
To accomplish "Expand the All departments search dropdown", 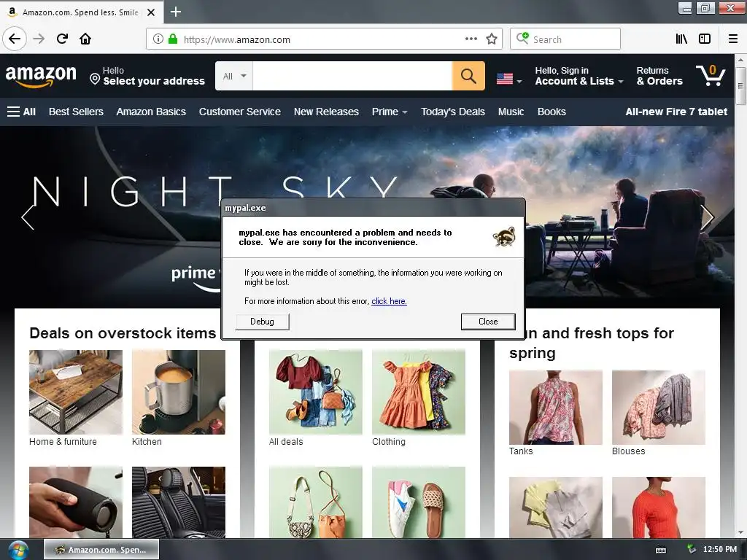I will point(234,76).
